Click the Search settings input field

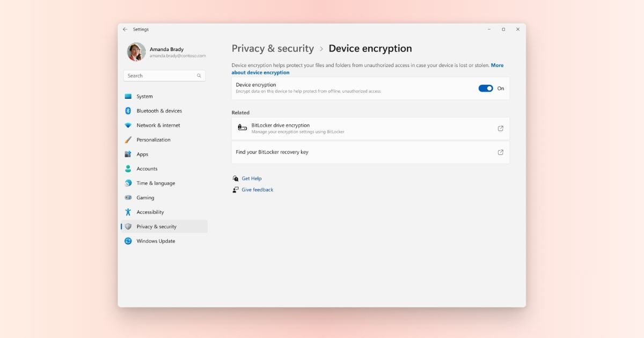point(164,76)
